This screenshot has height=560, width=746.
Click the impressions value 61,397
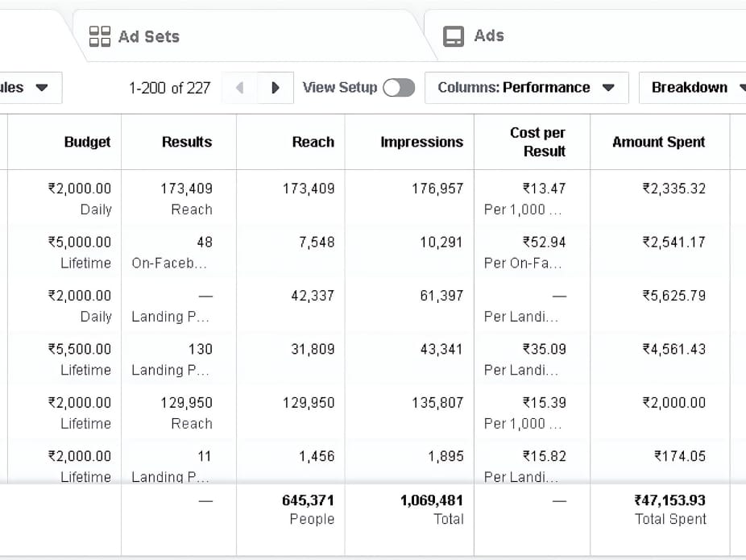pyautogui.click(x=441, y=296)
